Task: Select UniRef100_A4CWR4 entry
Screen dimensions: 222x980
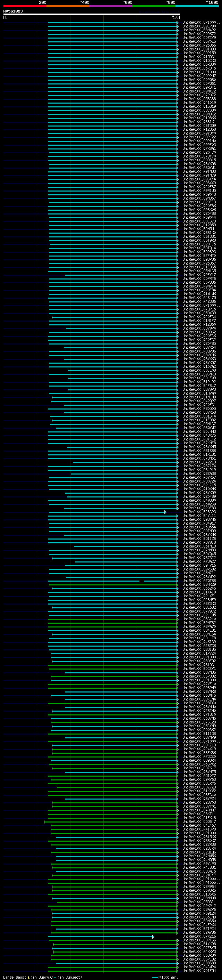Action: (199, 967)
